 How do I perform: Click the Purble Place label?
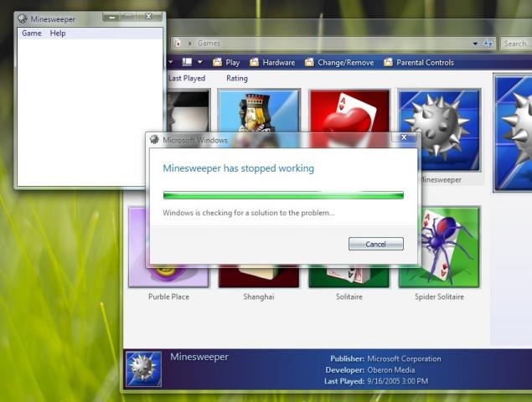(x=168, y=296)
